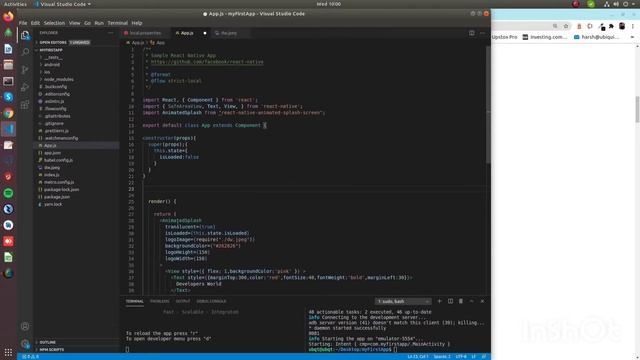Viewport: 640px width, 360px height.
Task: Close the terminal panel
Action: (482, 301)
